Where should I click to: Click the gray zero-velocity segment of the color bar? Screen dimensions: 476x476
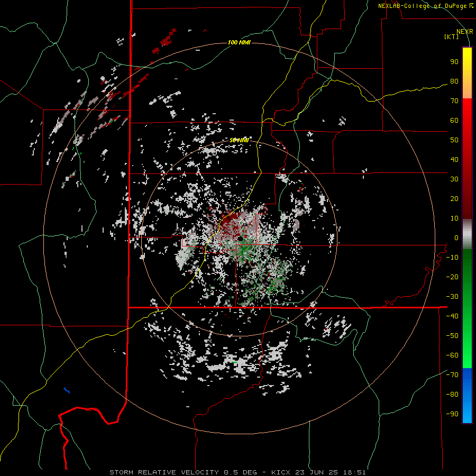pos(467,234)
